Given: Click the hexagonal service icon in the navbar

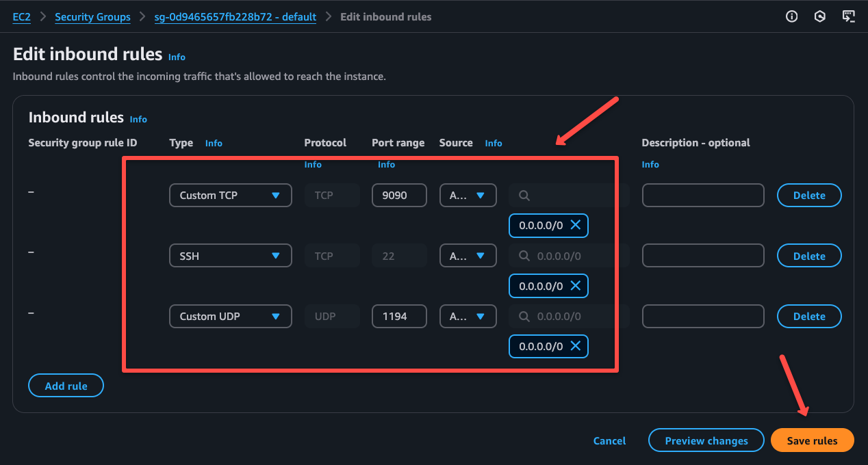Looking at the screenshot, I should coord(820,16).
